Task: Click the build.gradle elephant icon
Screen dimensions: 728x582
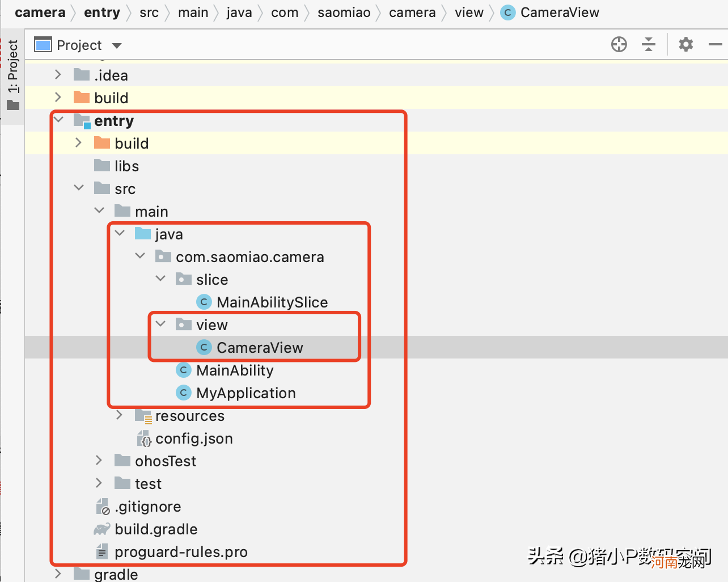Action: point(102,529)
